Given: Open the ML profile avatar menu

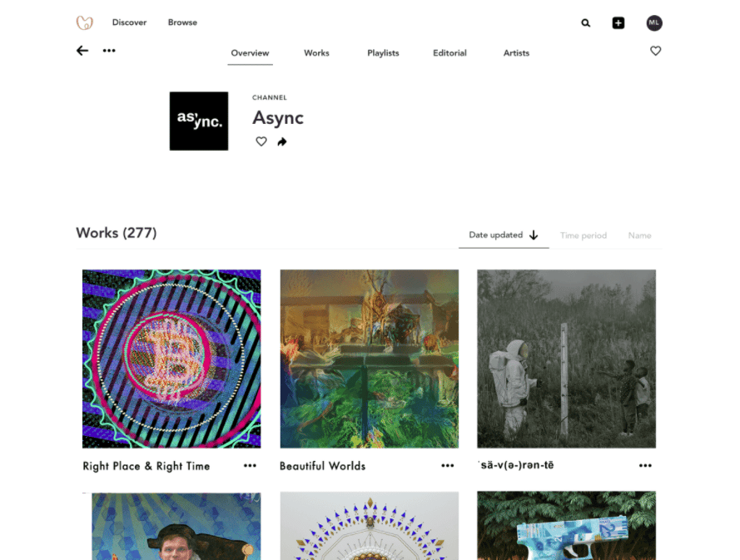Looking at the screenshot, I should pyautogui.click(x=654, y=22).
